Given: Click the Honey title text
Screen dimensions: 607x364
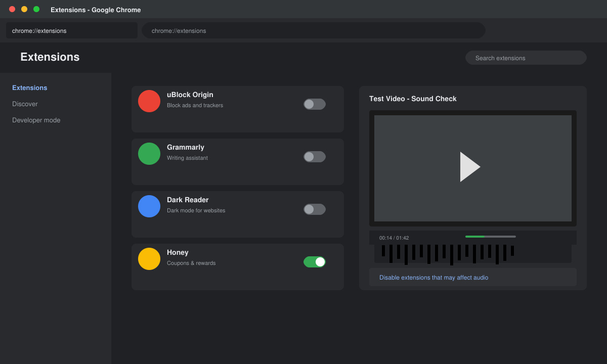Looking at the screenshot, I should pyautogui.click(x=178, y=252).
